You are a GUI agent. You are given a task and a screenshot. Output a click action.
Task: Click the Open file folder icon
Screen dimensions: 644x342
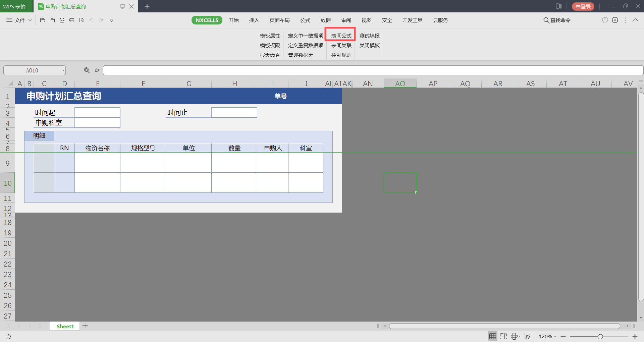tap(43, 20)
